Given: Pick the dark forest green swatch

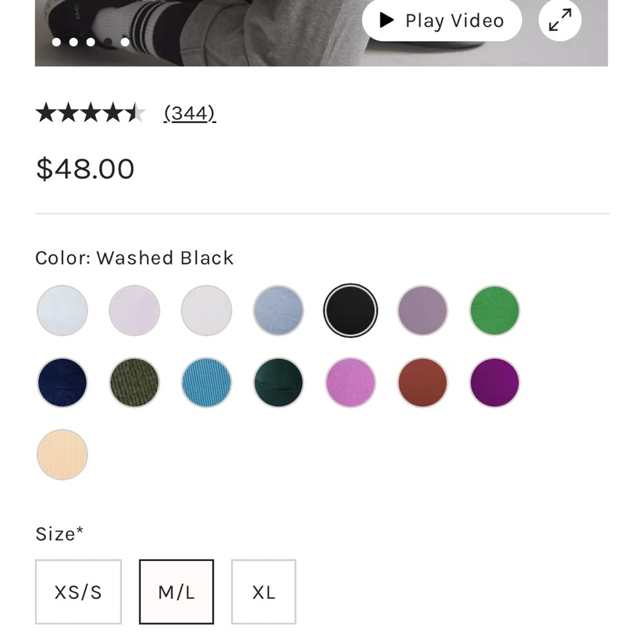Looking at the screenshot, I should point(278,383).
